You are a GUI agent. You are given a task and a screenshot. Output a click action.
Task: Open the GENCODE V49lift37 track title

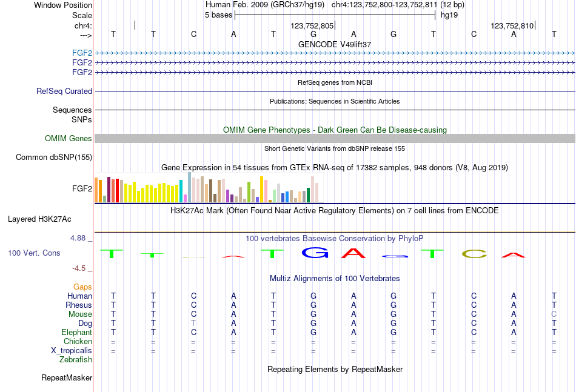coord(335,44)
